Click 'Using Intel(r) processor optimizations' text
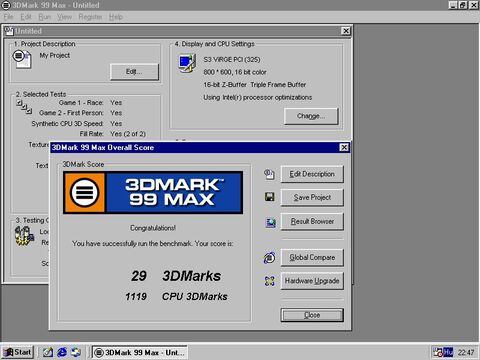The width and height of the screenshot is (480, 360). (x=258, y=97)
